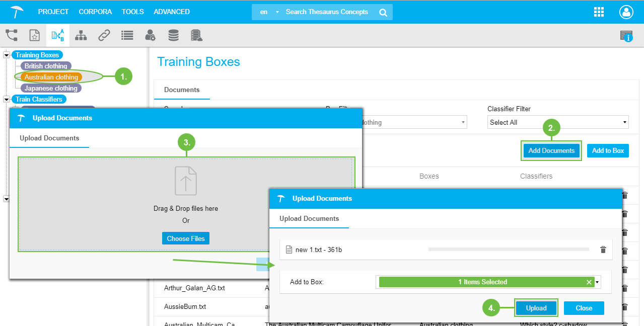Open the list view icon
This screenshot has width=644, height=326.
[127, 35]
